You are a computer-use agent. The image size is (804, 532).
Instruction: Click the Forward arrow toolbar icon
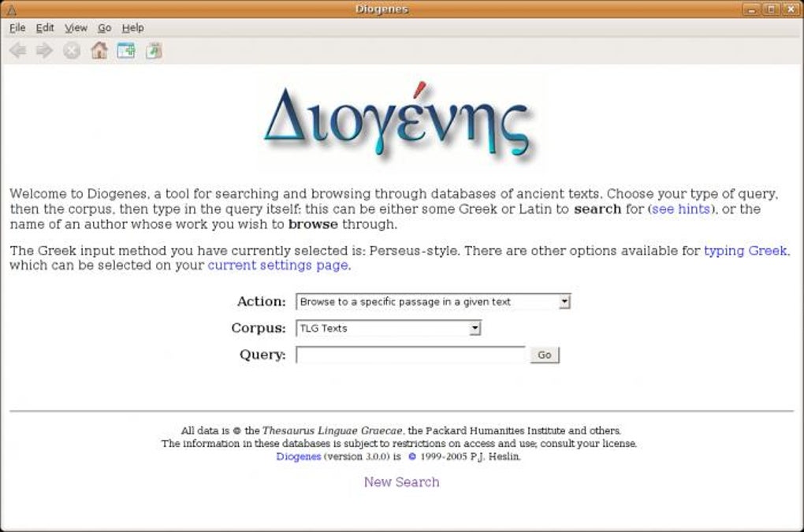(x=45, y=50)
